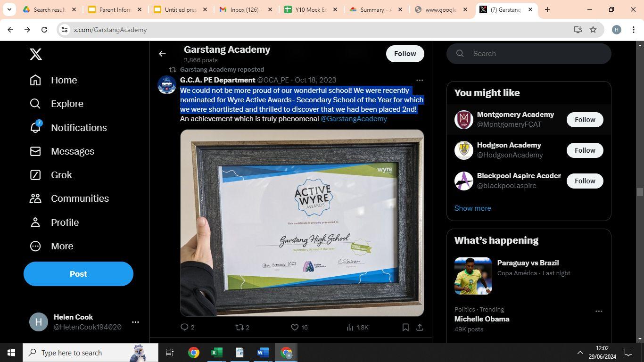Open Home from the sidebar
This screenshot has height=362, width=644.
(53, 80)
